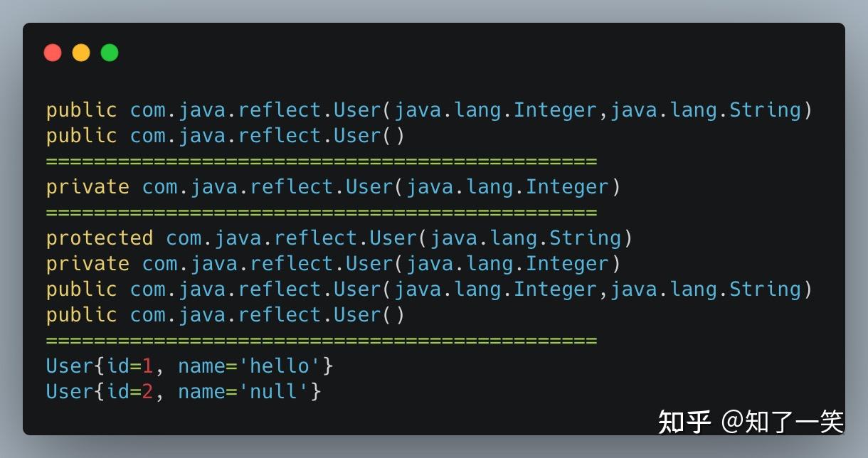Click the separator line directly above the first private line
Viewport: 868px width, 458px height.
321,161
